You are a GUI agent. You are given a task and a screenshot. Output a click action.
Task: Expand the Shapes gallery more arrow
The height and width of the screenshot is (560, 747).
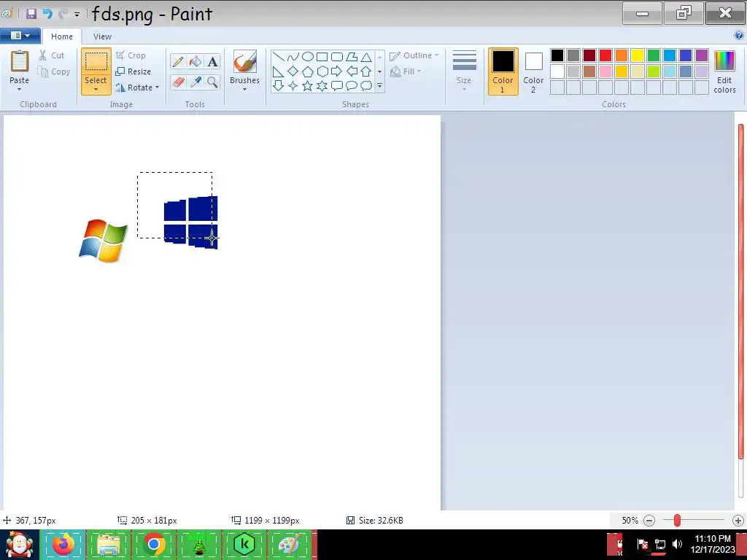click(x=379, y=86)
